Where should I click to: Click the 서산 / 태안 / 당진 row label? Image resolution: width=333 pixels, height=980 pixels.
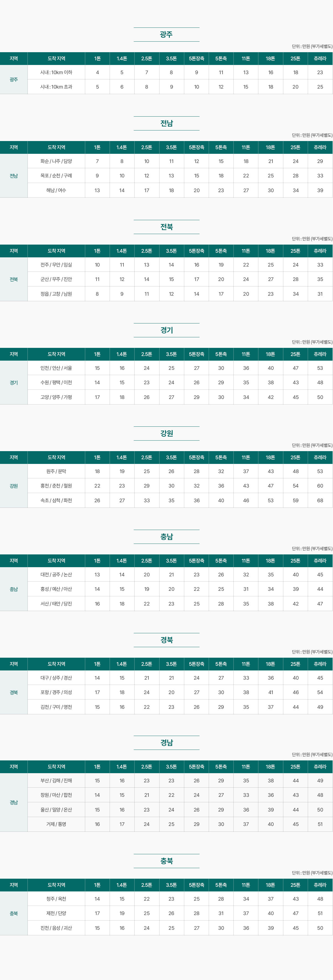(x=56, y=604)
